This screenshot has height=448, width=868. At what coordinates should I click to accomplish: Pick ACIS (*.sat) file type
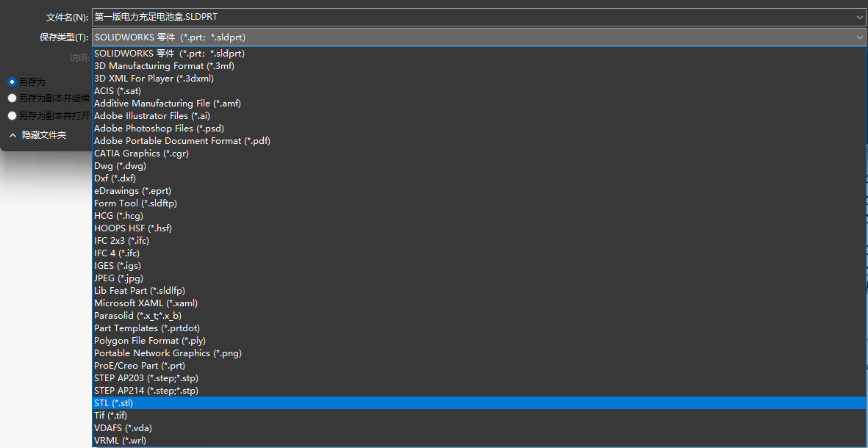coord(479,91)
